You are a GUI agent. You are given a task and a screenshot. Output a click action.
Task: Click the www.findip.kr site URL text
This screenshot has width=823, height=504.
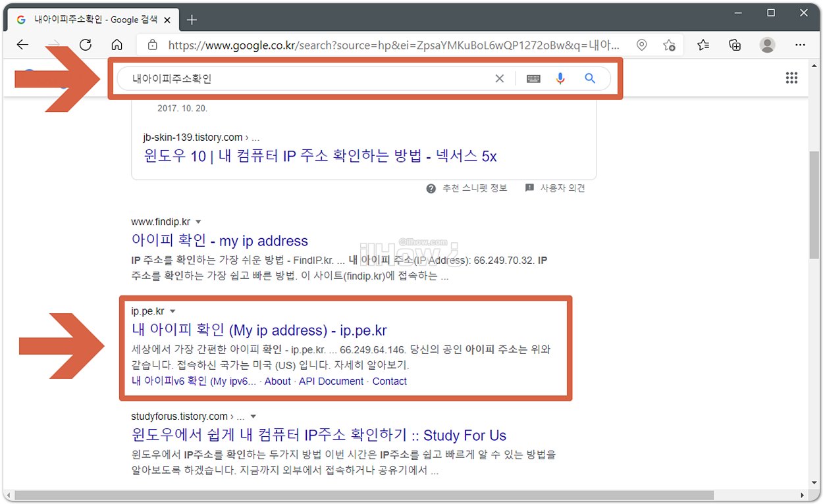pyautogui.click(x=161, y=222)
